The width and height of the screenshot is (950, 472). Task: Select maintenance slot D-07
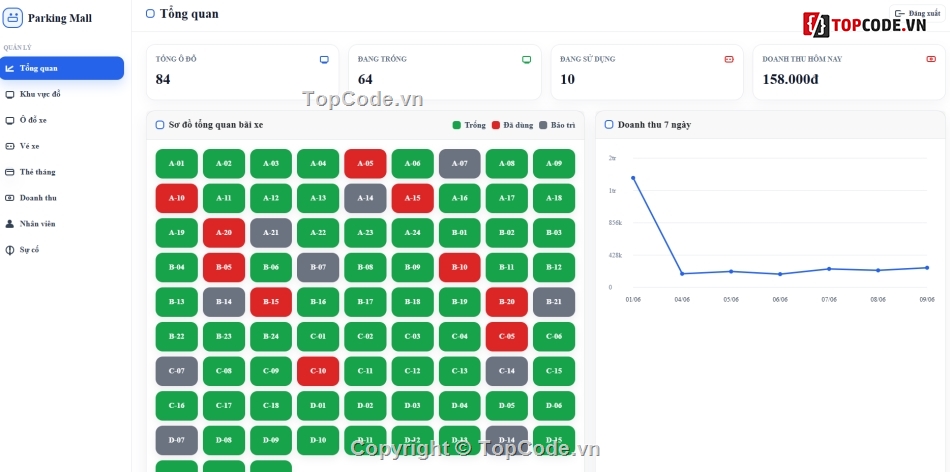coord(177,440)
